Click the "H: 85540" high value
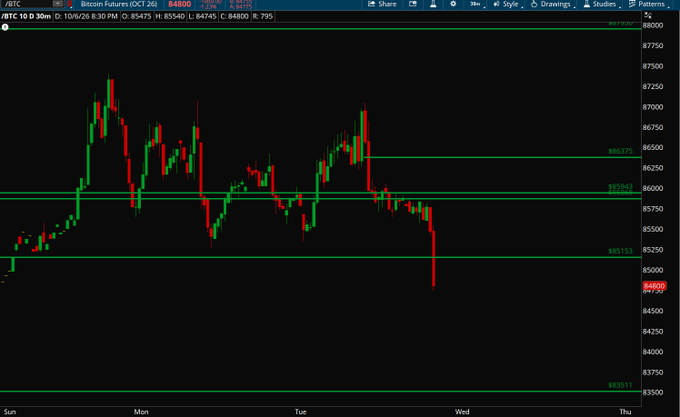This screenshot has width=680, height=417. [x=170, y=16]
